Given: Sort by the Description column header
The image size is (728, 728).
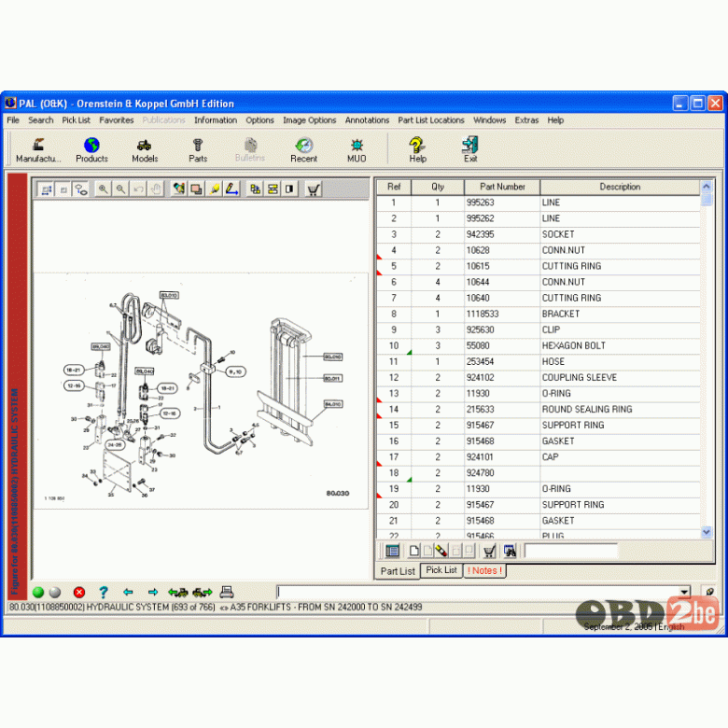Looking at the screenshot, I should [620, 187].
